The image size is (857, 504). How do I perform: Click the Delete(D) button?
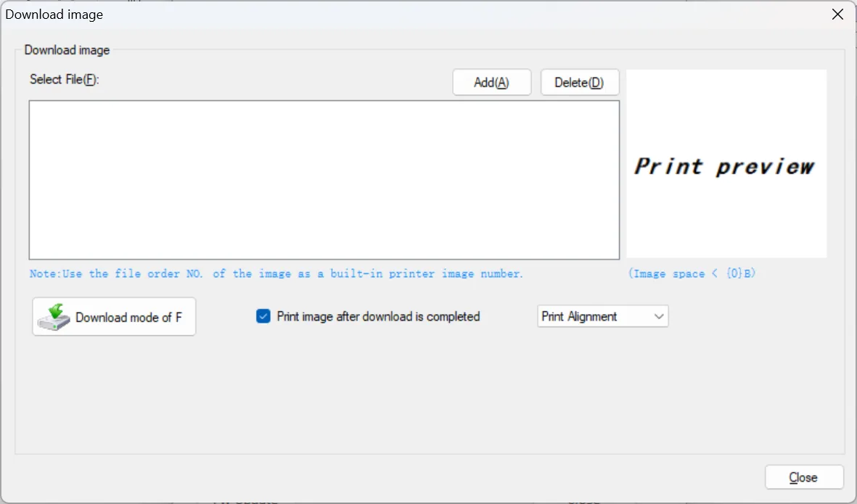579,83
